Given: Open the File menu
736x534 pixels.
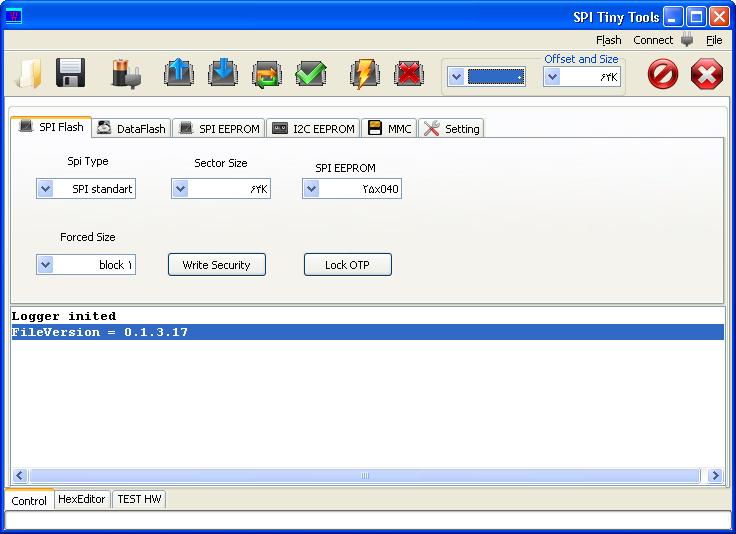Looking at the screenshot, I should point(714,40).
